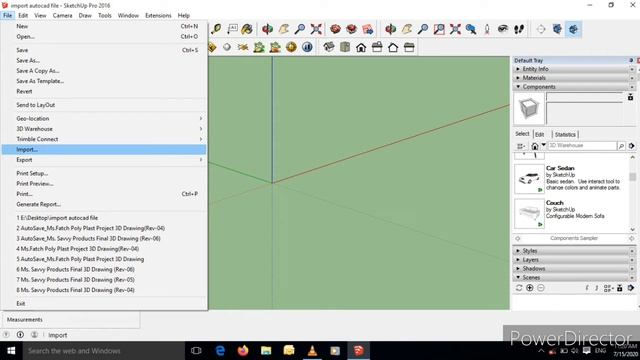
Task: Click the Previous zoom view icon
Action: (471, 29)
